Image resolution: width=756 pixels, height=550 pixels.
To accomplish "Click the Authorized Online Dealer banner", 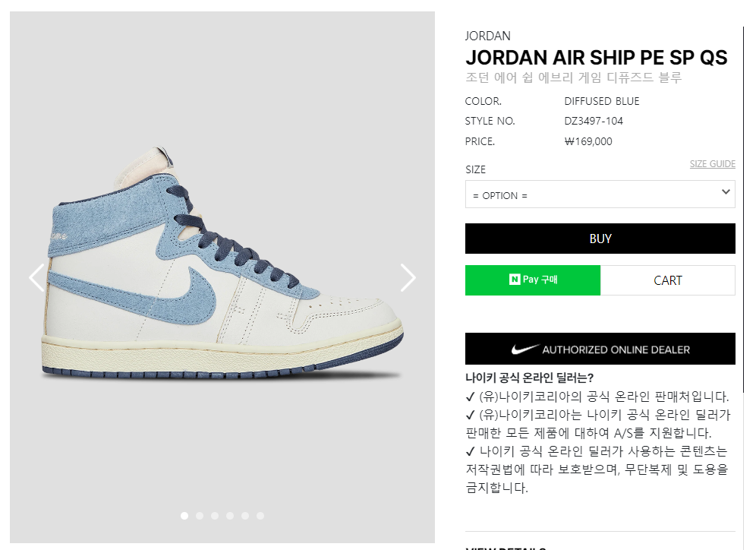I will tap(600, 349).
